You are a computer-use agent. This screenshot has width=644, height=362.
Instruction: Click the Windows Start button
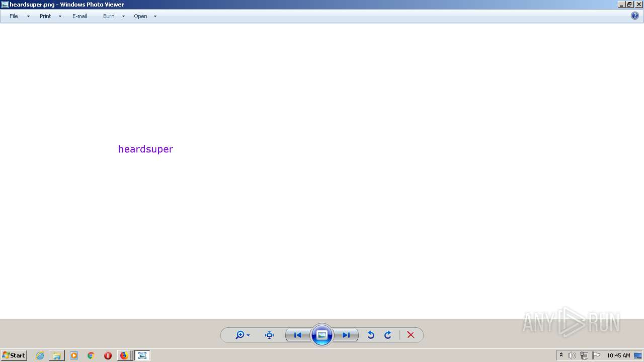tap(14, 355)
